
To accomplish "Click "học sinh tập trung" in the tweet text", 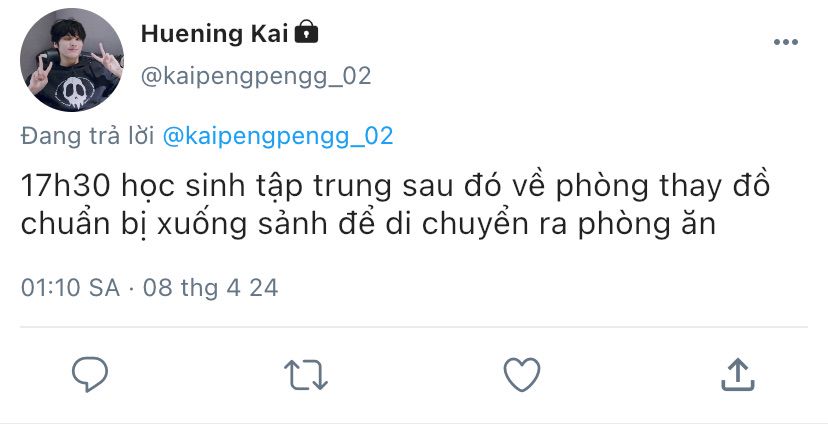I will [x=256, y=187].
